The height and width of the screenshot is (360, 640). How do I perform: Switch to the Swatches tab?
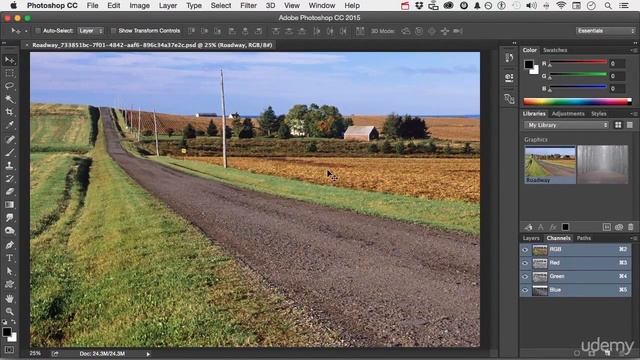click(555, 50)
